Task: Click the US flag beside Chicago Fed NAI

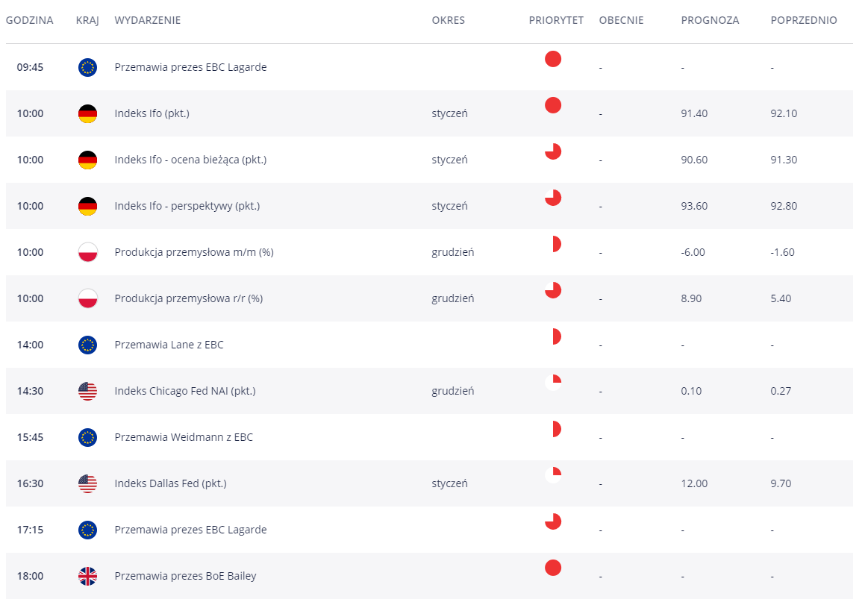Action: pyautogui.click(x=87, y=391)
